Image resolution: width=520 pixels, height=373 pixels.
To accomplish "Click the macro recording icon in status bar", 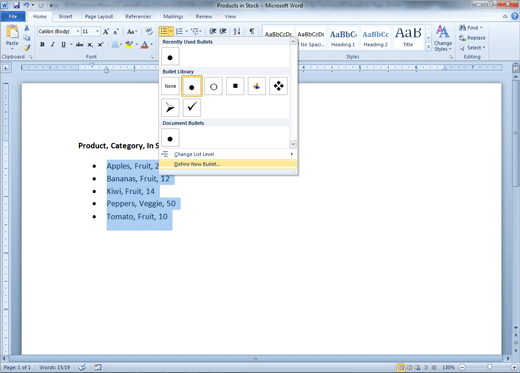I will 98,367.
